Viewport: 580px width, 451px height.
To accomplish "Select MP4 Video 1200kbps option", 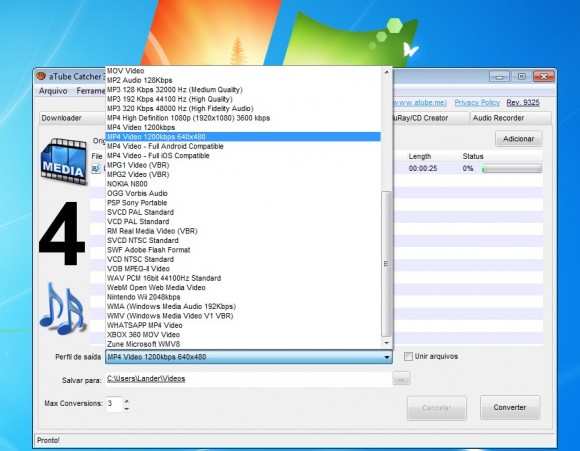I will pyautogui.click(x=243, y=128).
